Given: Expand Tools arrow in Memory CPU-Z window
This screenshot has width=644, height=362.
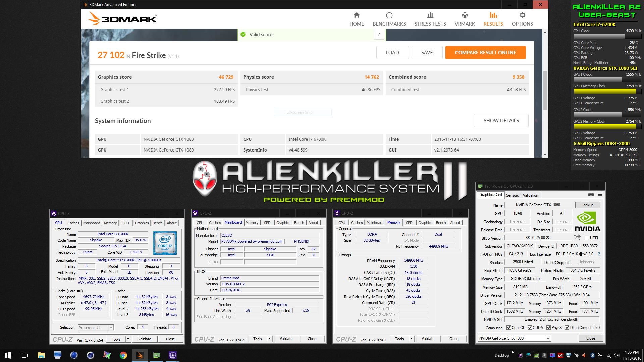Looking at the screenshot, I should (x=412, y=339).
